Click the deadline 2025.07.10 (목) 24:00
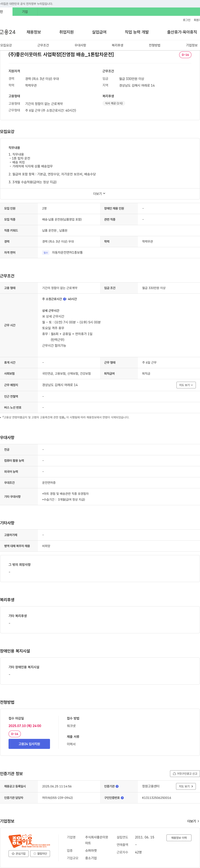The width and height of the screenshot is (200, 868). 25,726
